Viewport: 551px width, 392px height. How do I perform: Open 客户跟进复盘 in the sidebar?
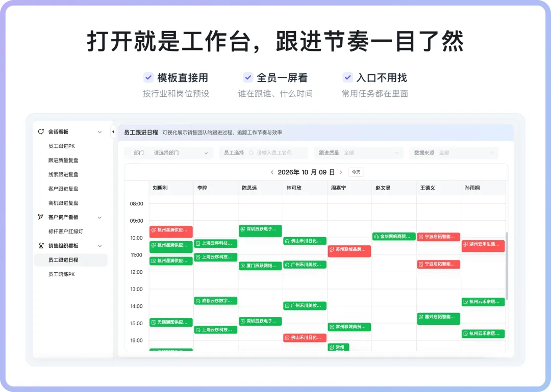pyautogui.click(x=63, y=189)
